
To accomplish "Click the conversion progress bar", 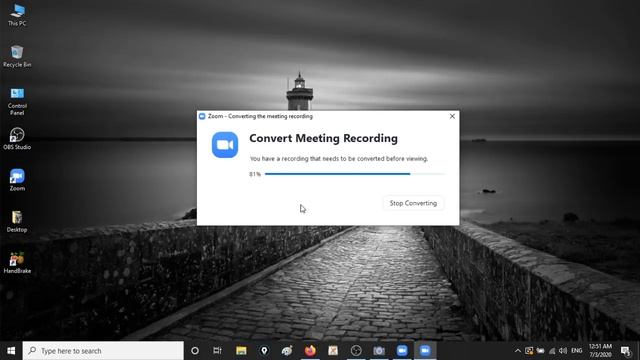I will pyautogui.click(x=355, y=174).
